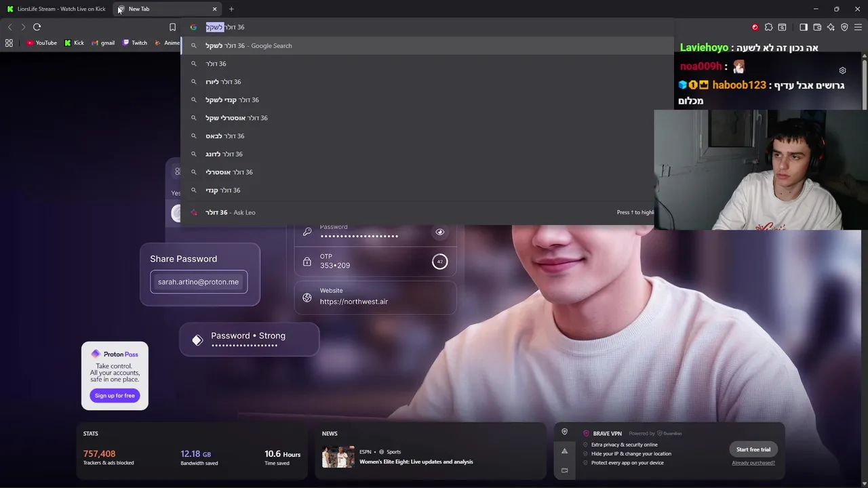868x488 pixels.
Task: Click the globe icon beside Website
Action: coord(307,298)
